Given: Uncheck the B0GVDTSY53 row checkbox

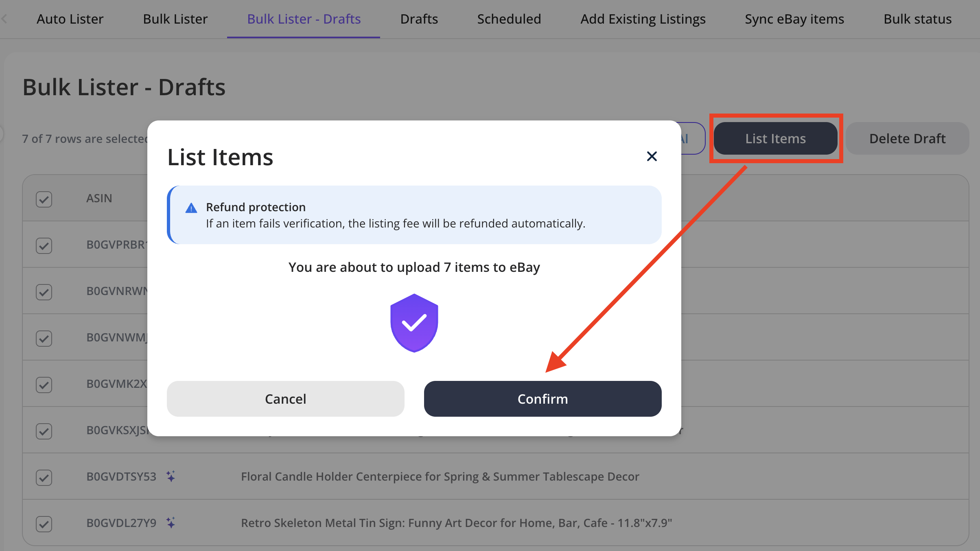Looking at the screenshot, I should tap(44, 477).
